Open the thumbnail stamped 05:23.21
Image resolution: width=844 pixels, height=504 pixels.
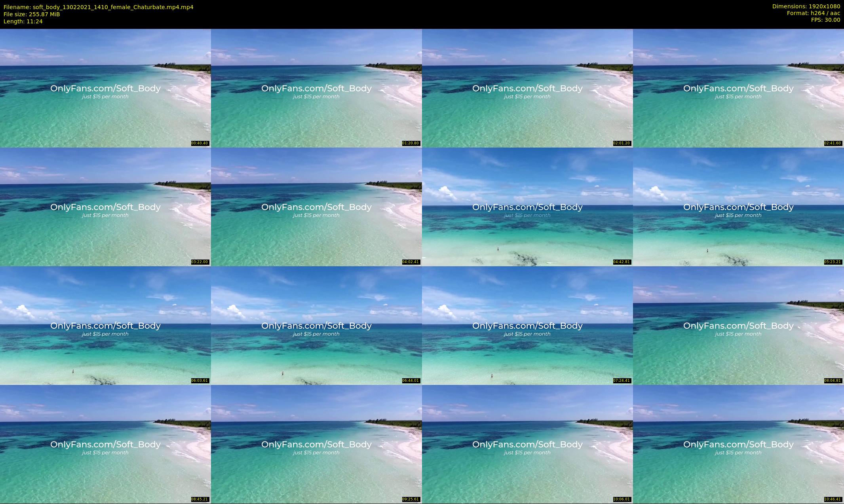738,207
